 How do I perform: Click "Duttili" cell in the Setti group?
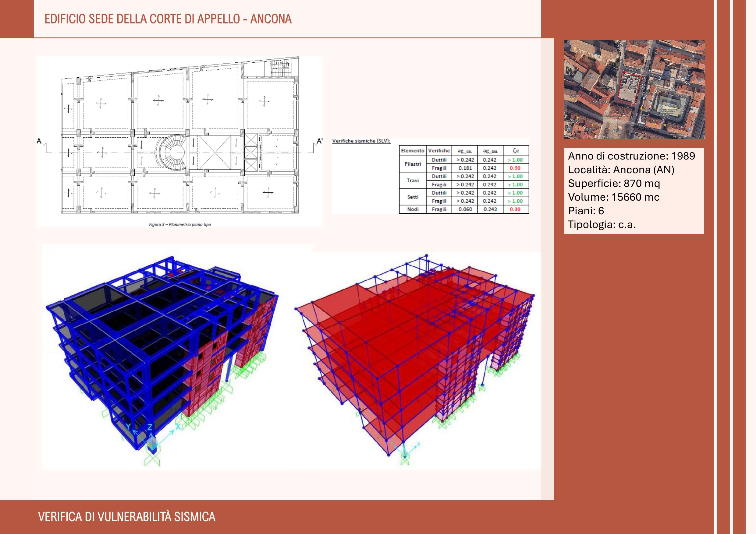coord(439,193)
